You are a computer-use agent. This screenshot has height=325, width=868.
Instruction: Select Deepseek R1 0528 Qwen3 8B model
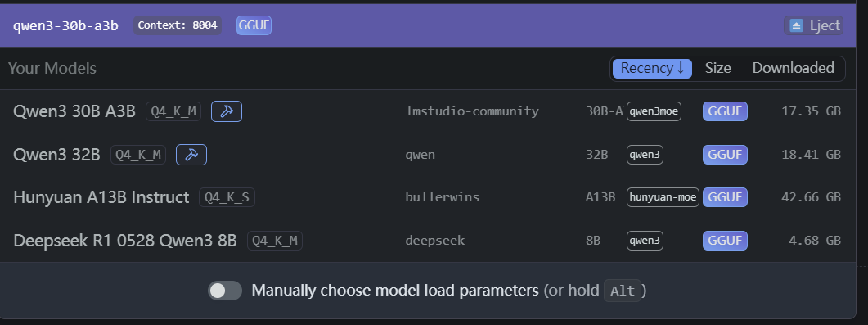tap(427, 241)
